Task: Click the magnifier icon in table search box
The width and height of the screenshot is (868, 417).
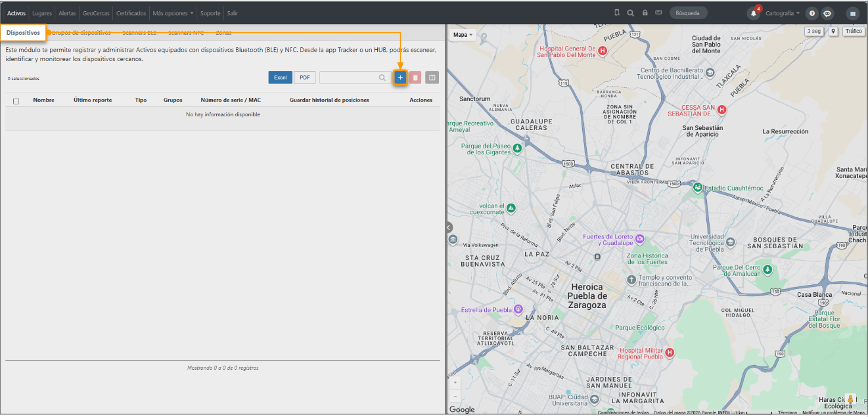Action: [382, 77]
